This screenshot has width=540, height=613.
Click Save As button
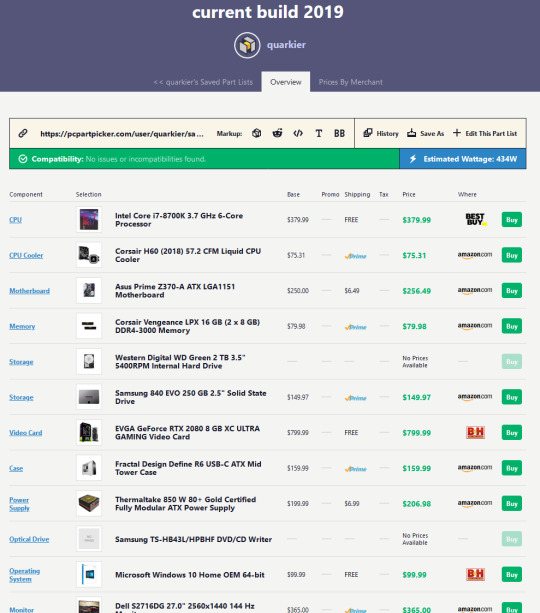pyautogui.click(x=425, y=133)
